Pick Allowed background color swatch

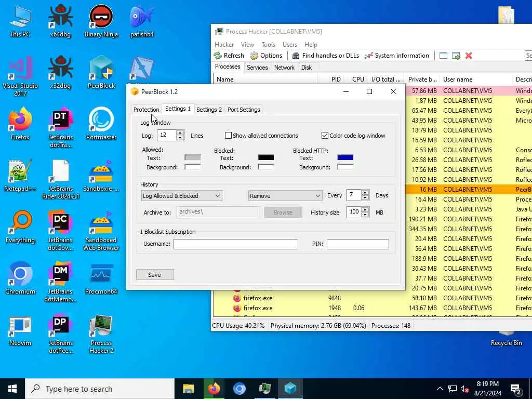192,167
